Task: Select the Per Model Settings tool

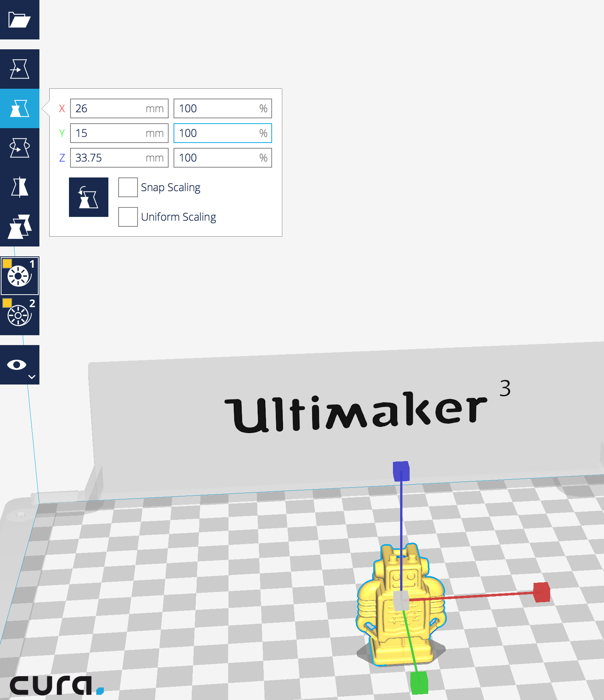Action: (20, 227)
